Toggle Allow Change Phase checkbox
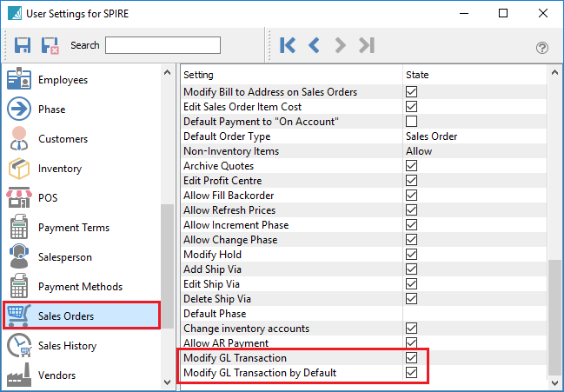This screenshot has height=392, width=564. point(412,240)
